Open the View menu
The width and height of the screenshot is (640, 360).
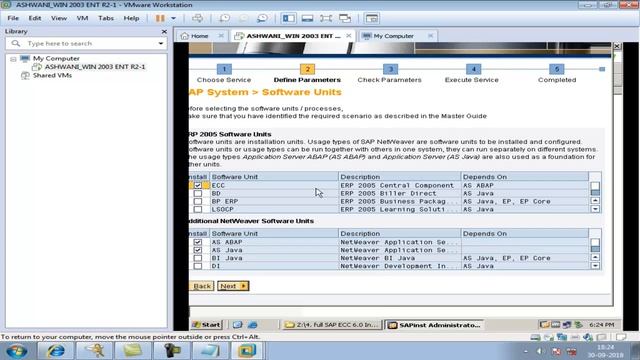(59, 18)
